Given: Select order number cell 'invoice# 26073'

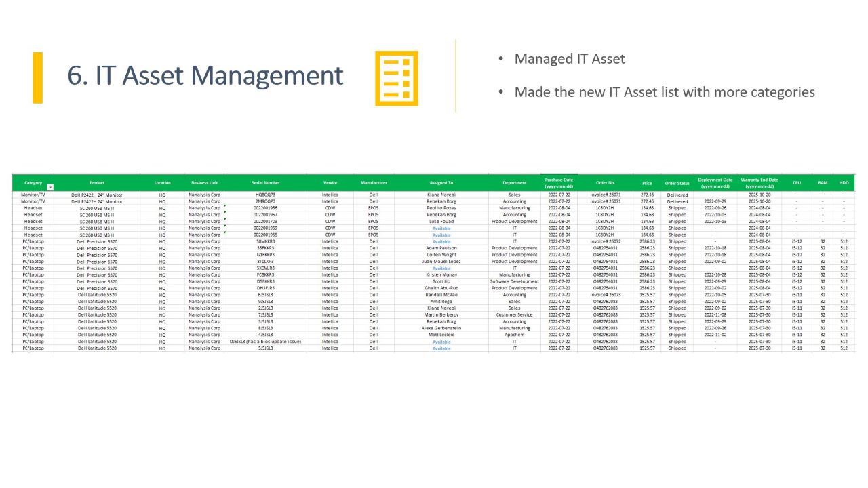Looking at the screenshot, I should [605, 295].
